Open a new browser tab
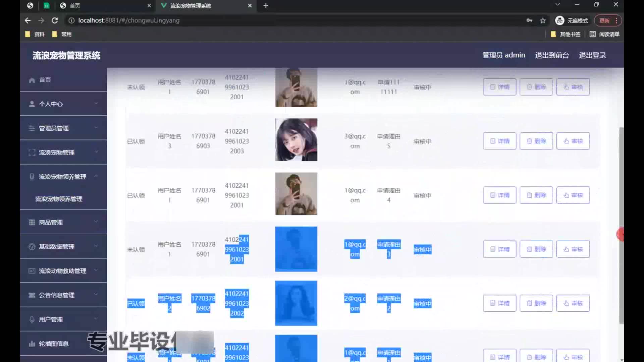The image size is (644, 362). click(266, 5)
